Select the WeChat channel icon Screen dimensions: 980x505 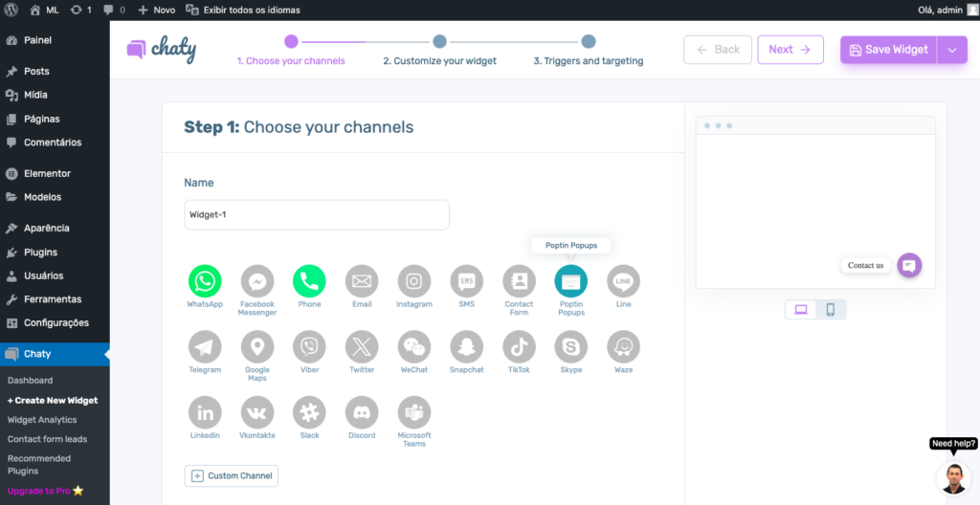point(414,347)
